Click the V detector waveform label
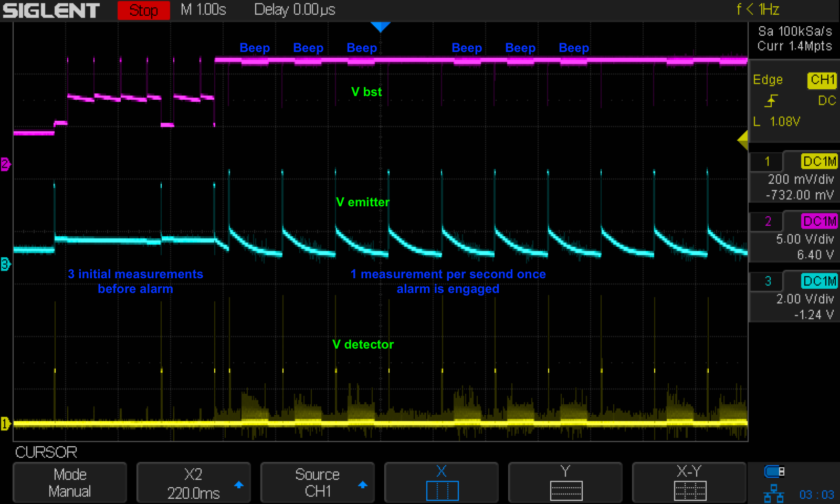This screenshot has width=840, height=504. pyautogui.click(x=363, y=344)
